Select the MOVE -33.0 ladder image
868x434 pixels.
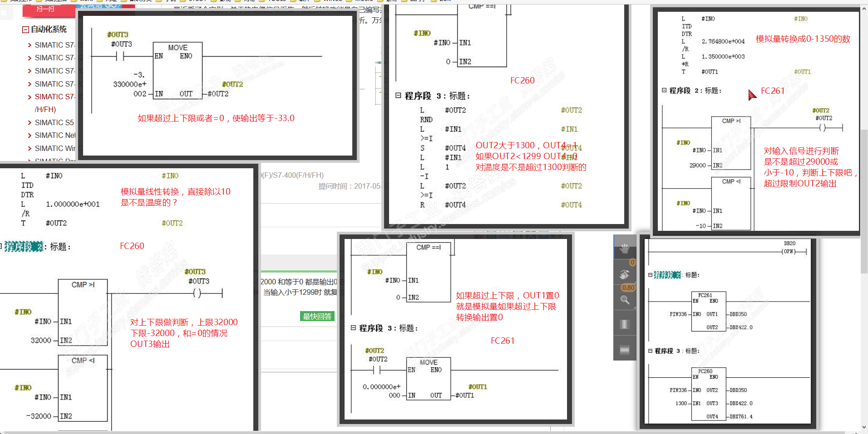[x=218, y=86]
